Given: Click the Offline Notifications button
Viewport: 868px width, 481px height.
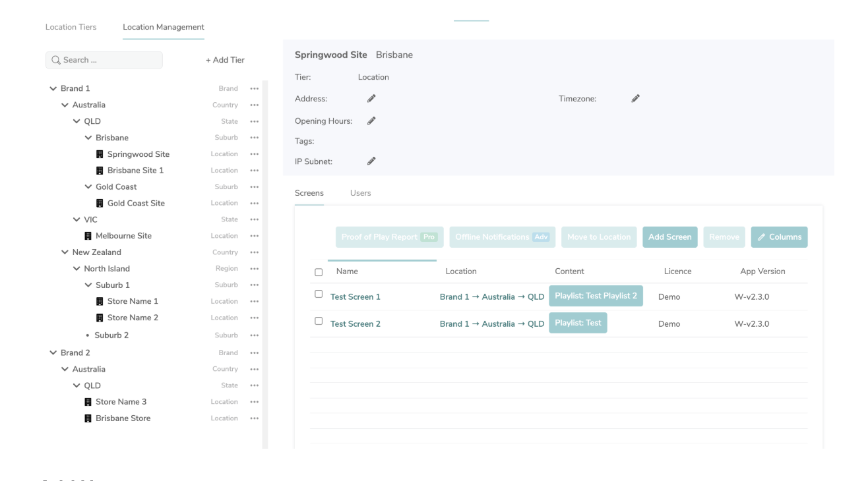Looking at the screenshot, I should [x=503, y=237].
